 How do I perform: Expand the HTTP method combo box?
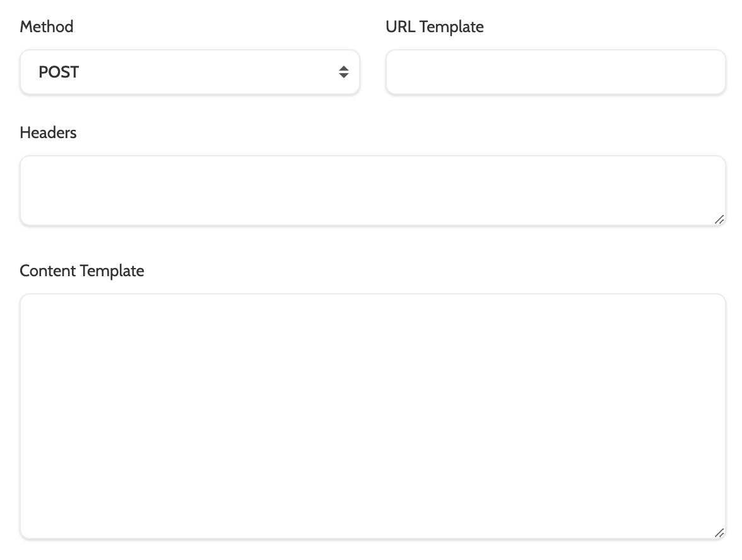coord(189,73)
